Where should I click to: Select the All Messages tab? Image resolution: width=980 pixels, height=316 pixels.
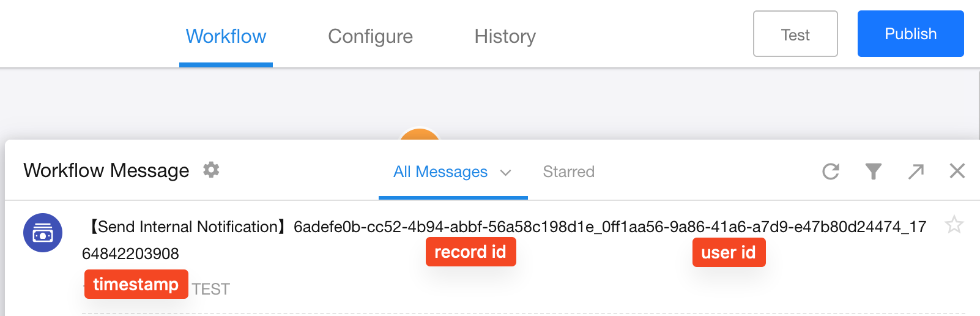point(440,171)
